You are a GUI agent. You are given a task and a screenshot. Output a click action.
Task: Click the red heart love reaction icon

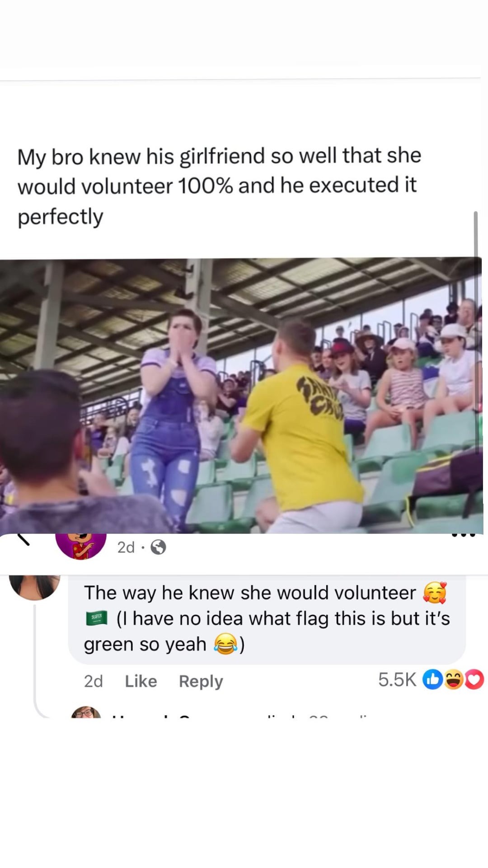click(474, 679)
